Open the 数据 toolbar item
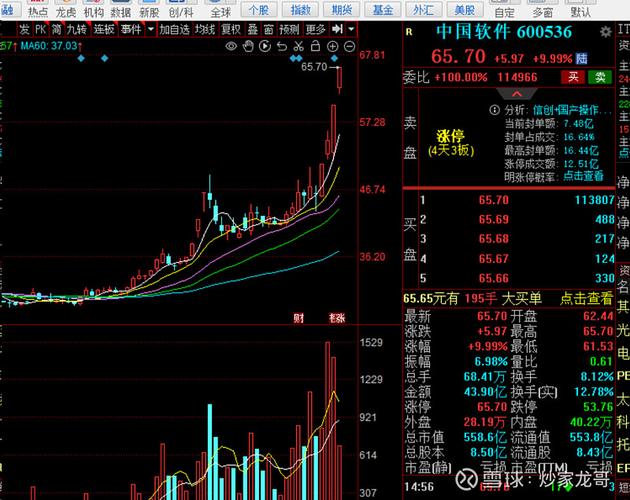Viewport: 630px width, 500px height. click(x=121, y=10)
